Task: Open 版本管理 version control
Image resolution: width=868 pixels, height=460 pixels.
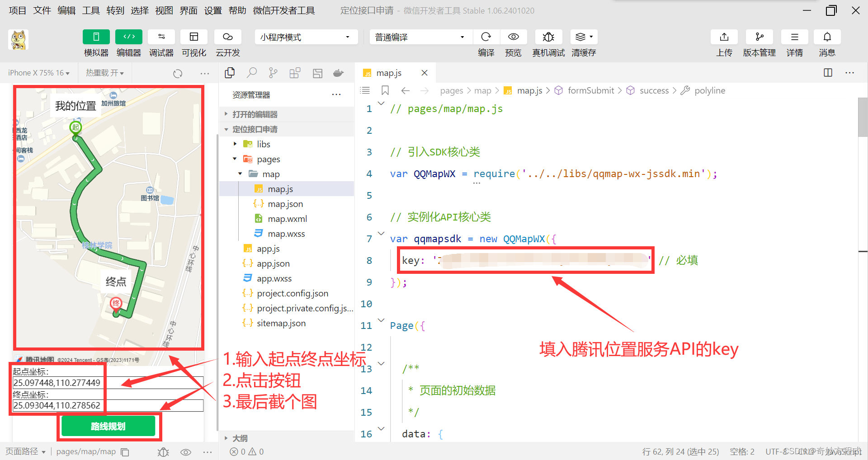Action: [759, 37]
